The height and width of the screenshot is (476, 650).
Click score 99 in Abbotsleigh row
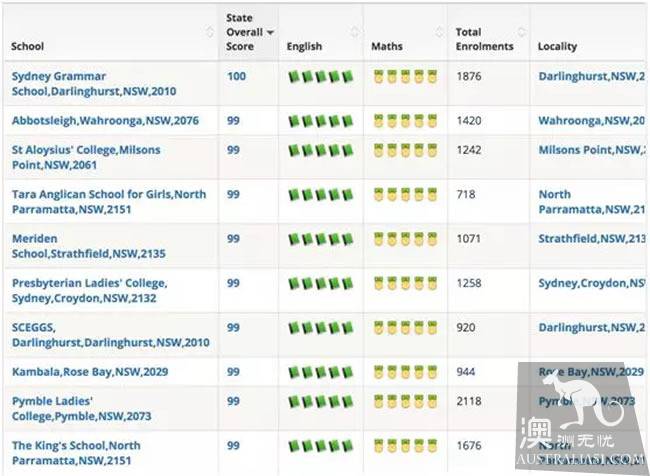click(x=233, y=121)
